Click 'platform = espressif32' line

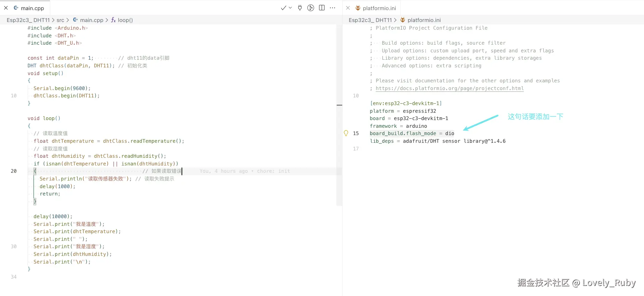click(403, 111)
